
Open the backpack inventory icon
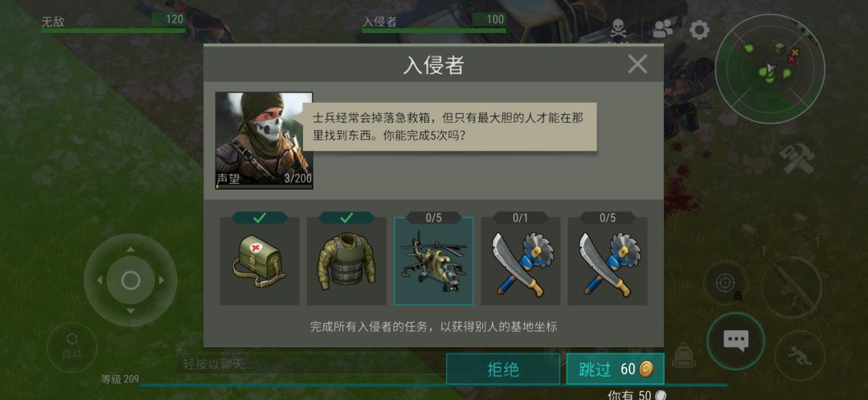(x=683, y=355)
